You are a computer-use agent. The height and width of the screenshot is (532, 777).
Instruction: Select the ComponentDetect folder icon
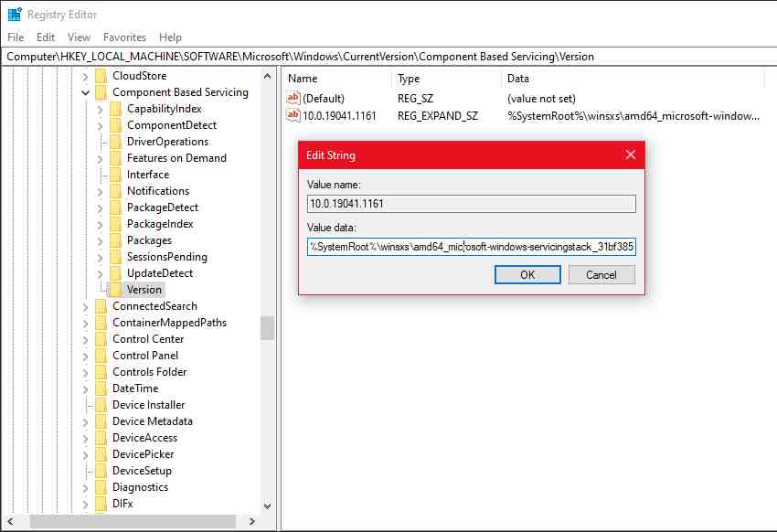[x=115, y=125]
